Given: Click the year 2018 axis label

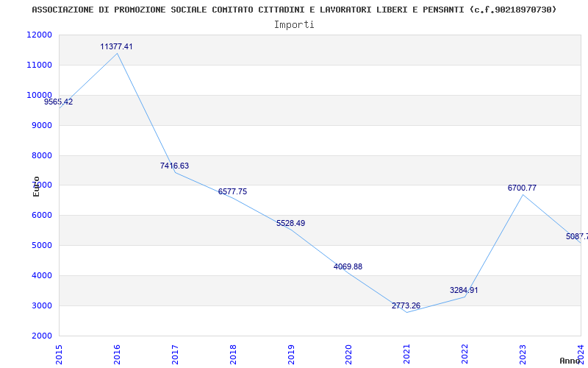Looking at the screenshot, I should 233,354.
